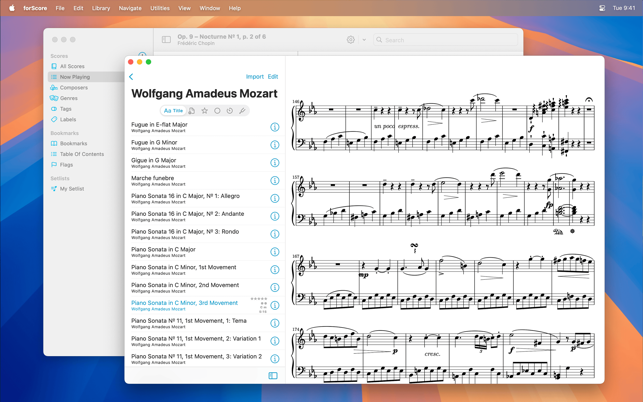643x402 pixels.
Task: Open the Help menu
Action: click(x=235, y=8)
